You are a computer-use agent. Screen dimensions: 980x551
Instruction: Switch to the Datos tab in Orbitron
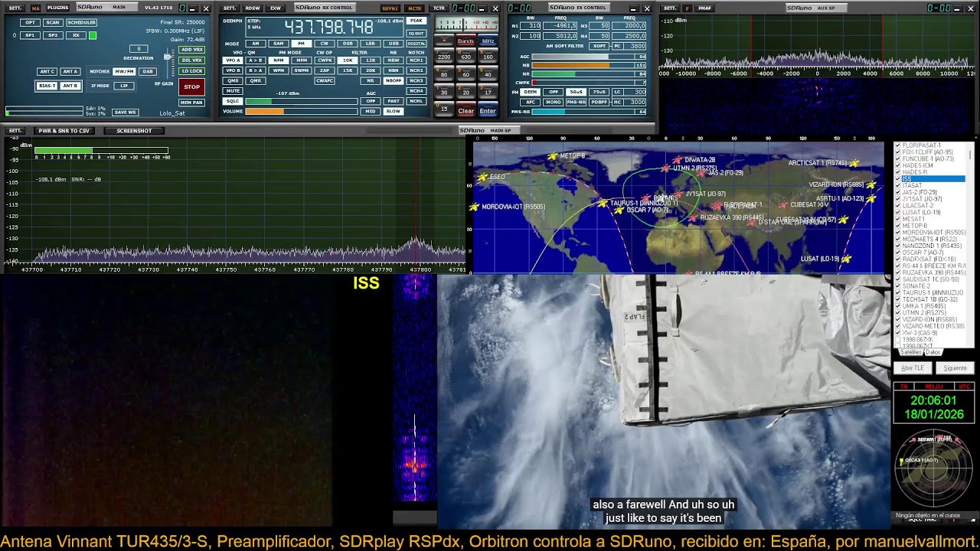tap(933, 353)
